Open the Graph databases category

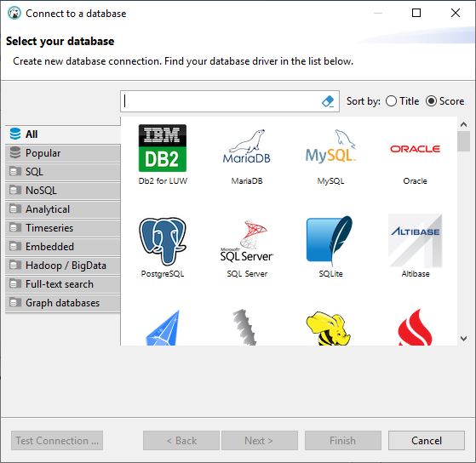63,302
